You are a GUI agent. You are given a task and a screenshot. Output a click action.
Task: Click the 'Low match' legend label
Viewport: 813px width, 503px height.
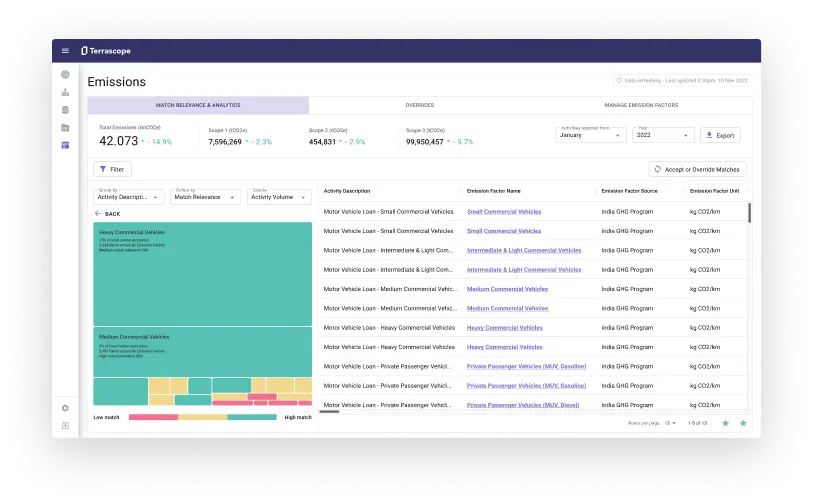pos(106,417)
